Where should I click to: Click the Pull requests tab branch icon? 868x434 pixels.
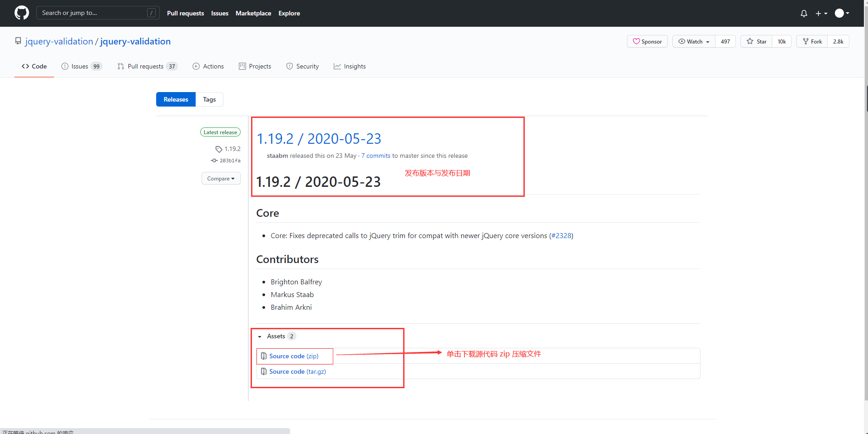121,66
